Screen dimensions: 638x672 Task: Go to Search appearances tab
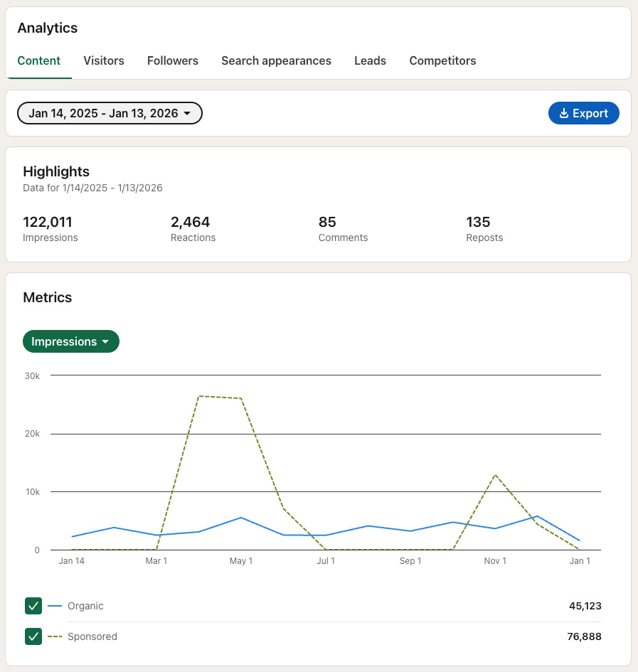point(276,61)
